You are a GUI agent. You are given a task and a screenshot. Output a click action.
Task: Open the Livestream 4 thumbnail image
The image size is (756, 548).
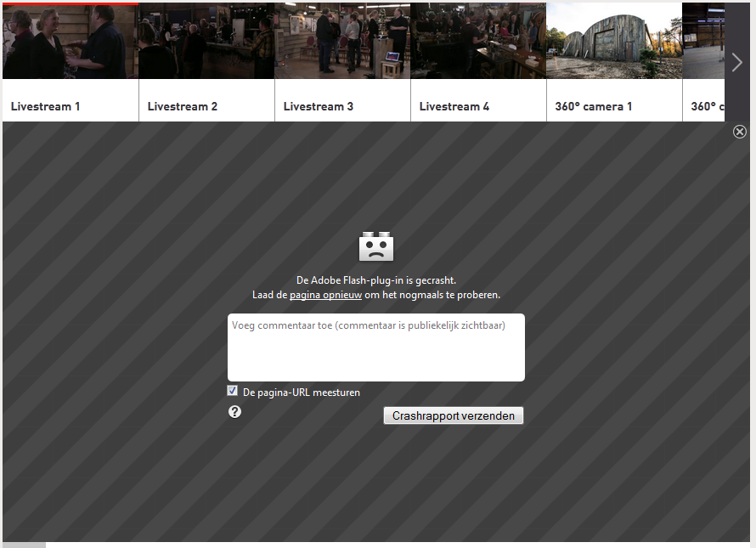pyautogui.click(x=478, y=41)
